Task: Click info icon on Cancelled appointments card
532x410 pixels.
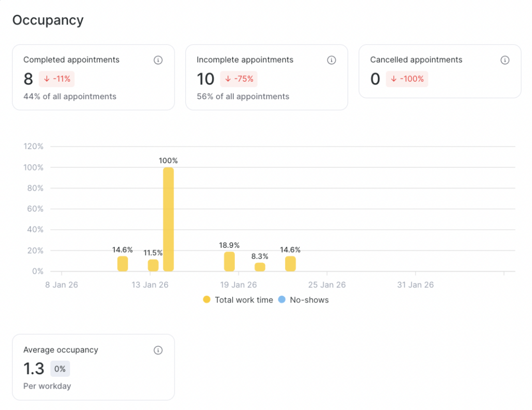Action: (x=504, y=60)
